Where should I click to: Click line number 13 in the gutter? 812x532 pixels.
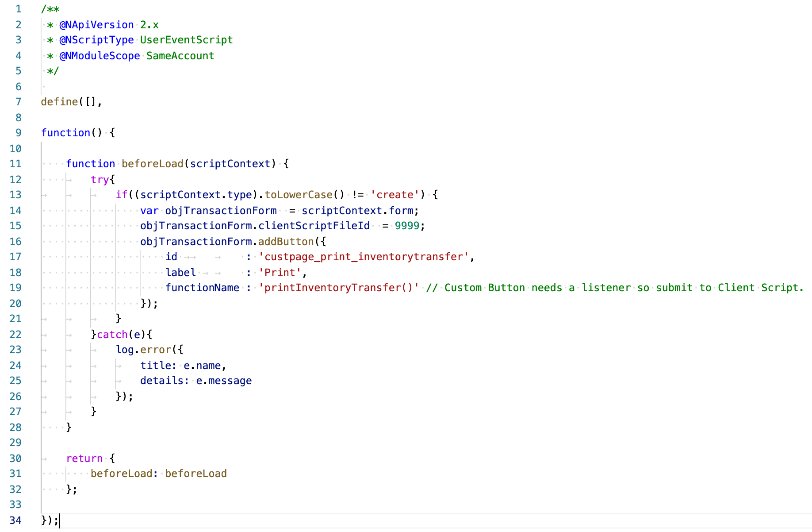pyautogui.click(x=15, y=195)
